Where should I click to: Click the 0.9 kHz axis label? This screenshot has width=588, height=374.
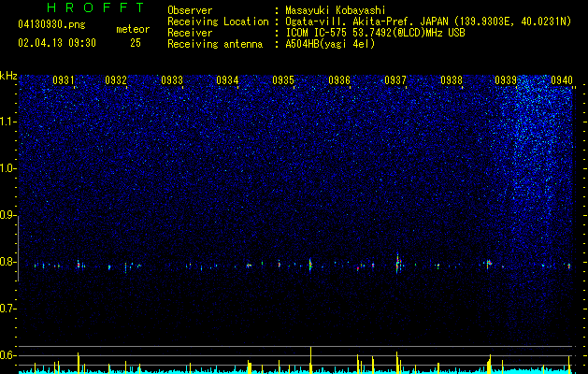pos(8,215)
